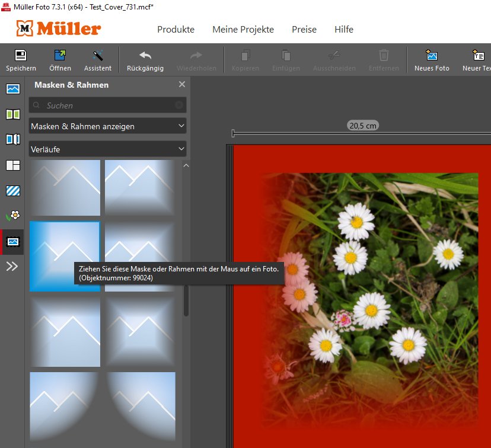
Task: Open the photos panel in sidebar
Action: [x=12, y=89]
